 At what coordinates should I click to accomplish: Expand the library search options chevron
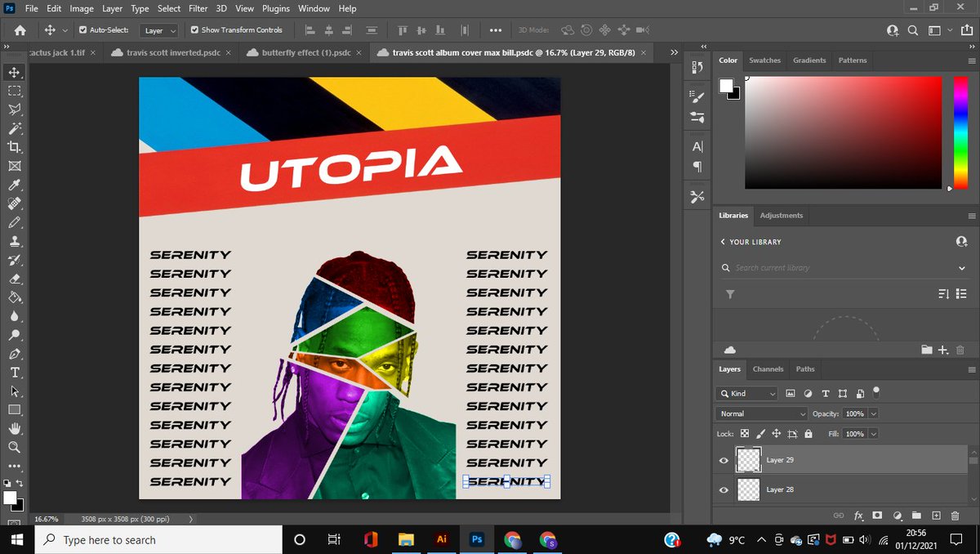pos(962,268)
